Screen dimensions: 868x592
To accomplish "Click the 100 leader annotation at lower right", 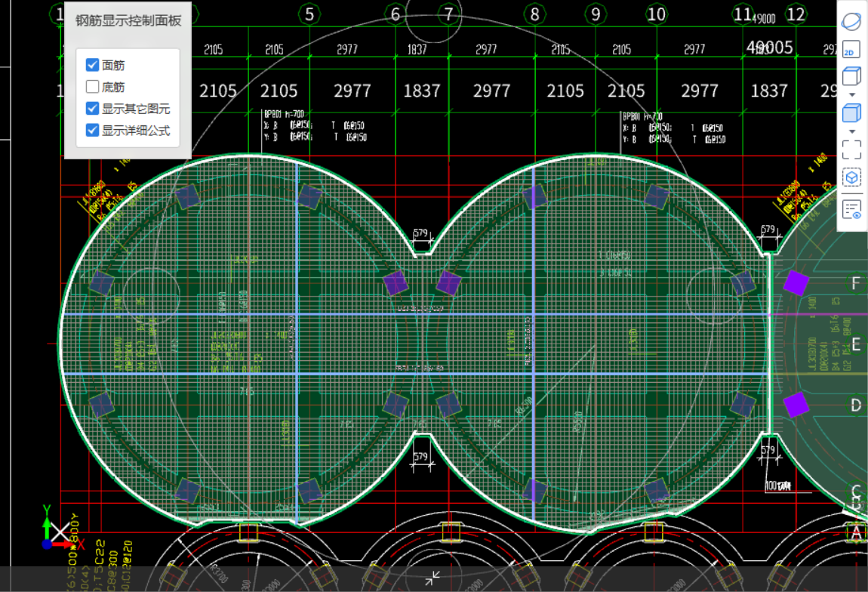I will tap(777, 486).
